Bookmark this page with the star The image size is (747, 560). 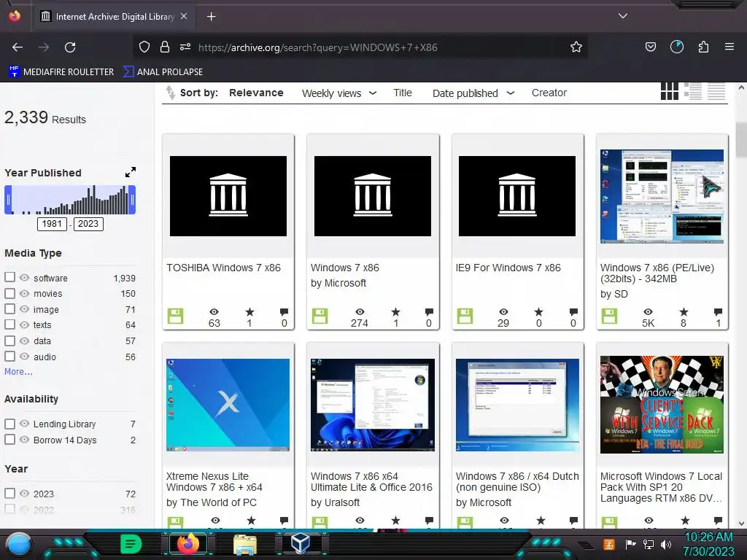[x=576, y=47]
